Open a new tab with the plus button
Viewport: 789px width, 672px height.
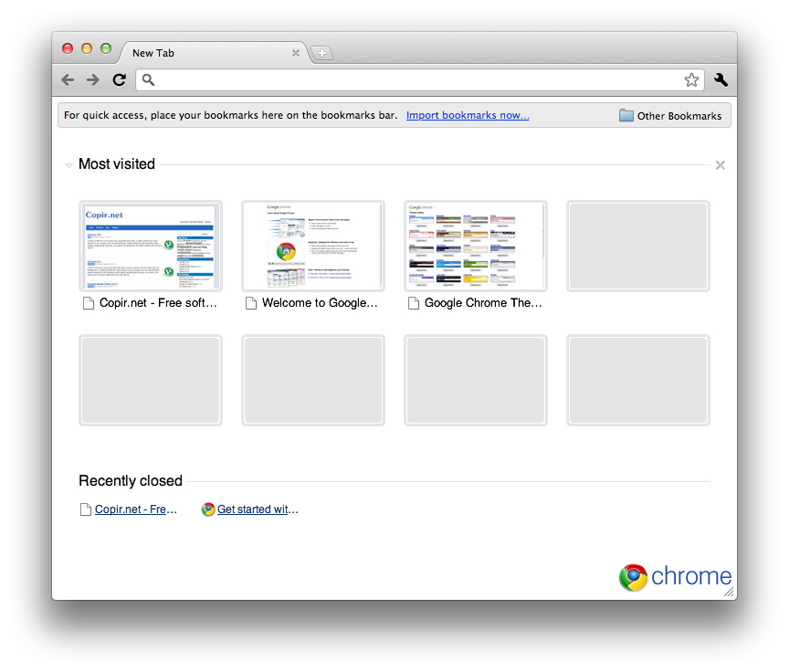321,53
